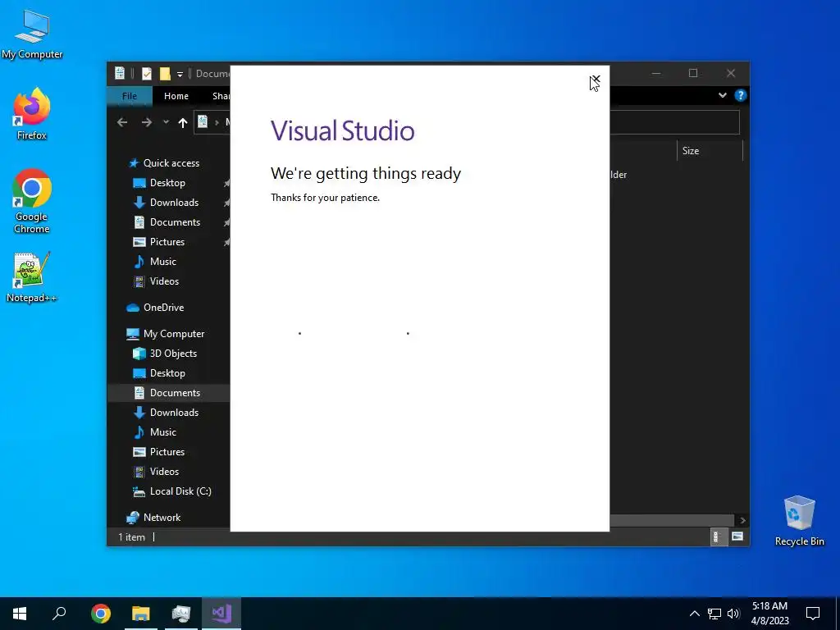Open Music under My Computer
840x630 pixels.
[x=163, y=432]
